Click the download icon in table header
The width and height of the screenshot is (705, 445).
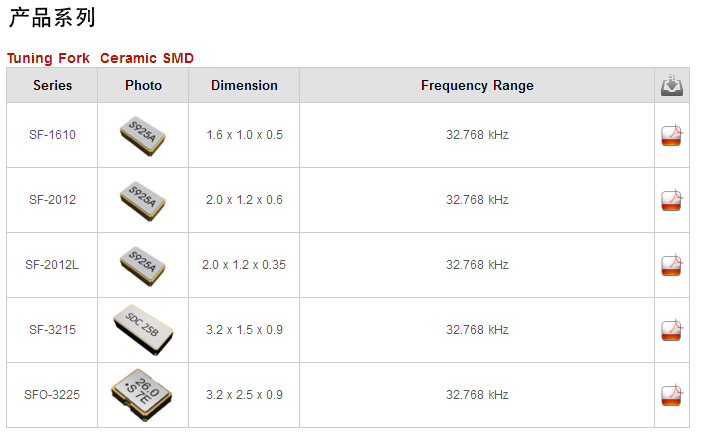672,85
